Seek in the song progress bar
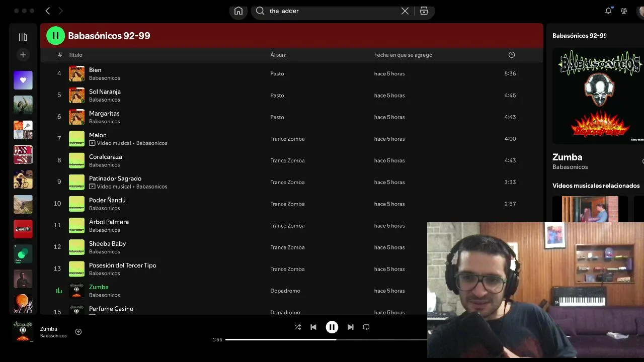 [326, 339]
